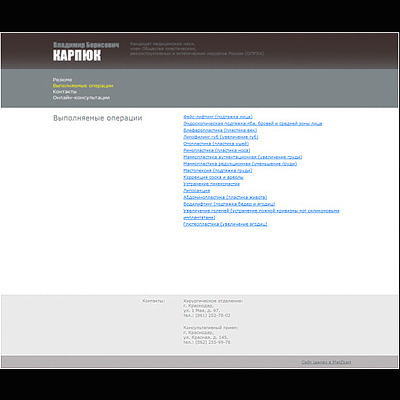Viewport: 400px width, 400px height.
Task: Click the КАРПЮК site logo
Action: coord(77,55)
